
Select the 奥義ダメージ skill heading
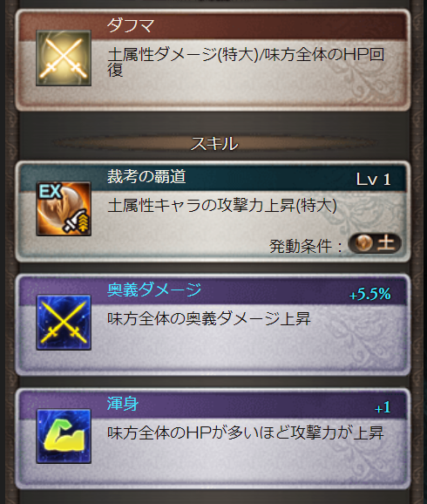click(154, 289)
